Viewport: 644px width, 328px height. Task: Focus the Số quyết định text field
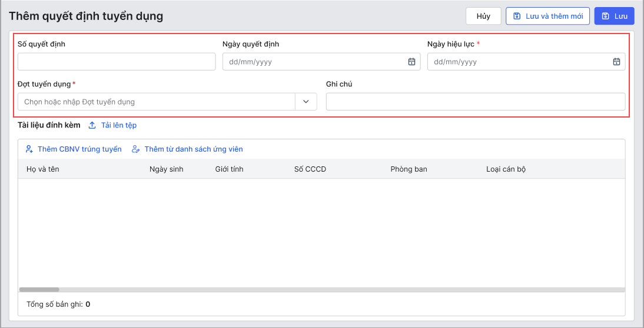(x=117, y=62)
